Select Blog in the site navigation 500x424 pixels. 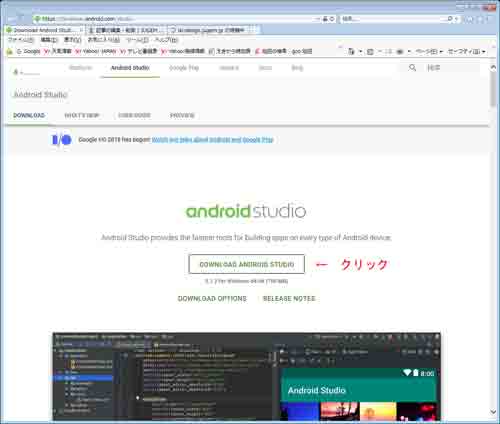point(297,68)
